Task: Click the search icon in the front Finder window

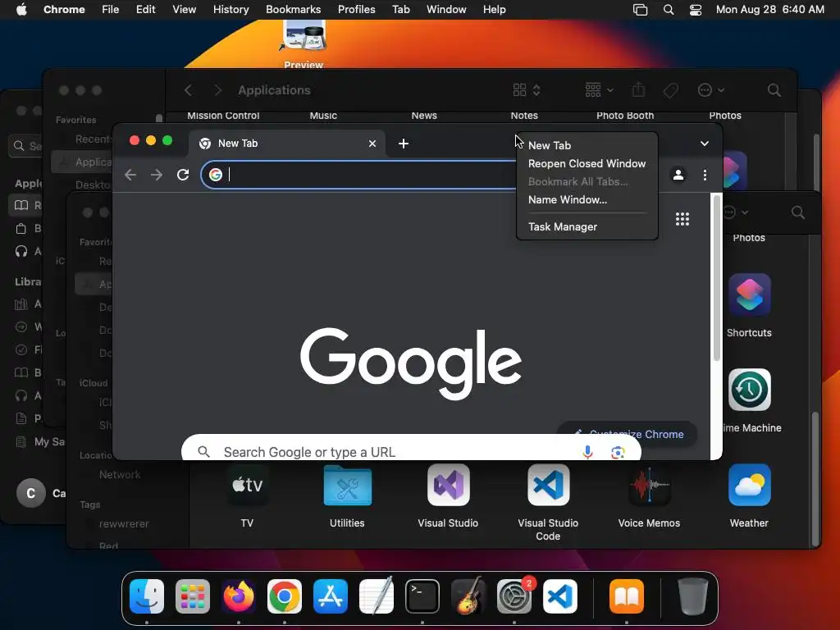Action: point(797,212)
